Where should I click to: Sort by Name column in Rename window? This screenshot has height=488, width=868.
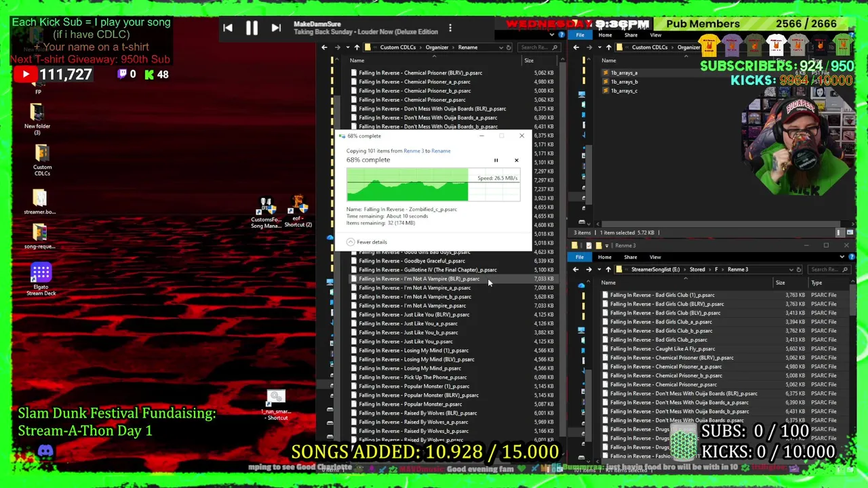coord(357,60)
